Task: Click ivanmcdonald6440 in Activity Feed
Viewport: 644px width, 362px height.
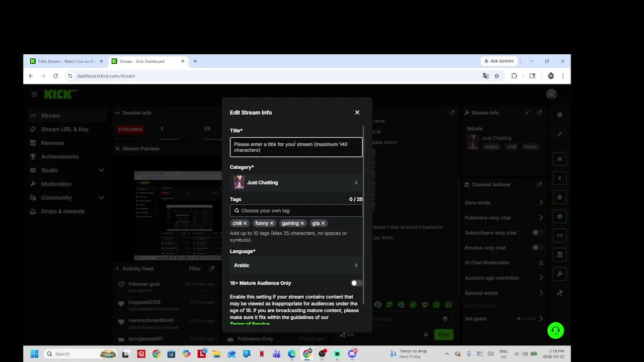Action: [x=151, y=320]
